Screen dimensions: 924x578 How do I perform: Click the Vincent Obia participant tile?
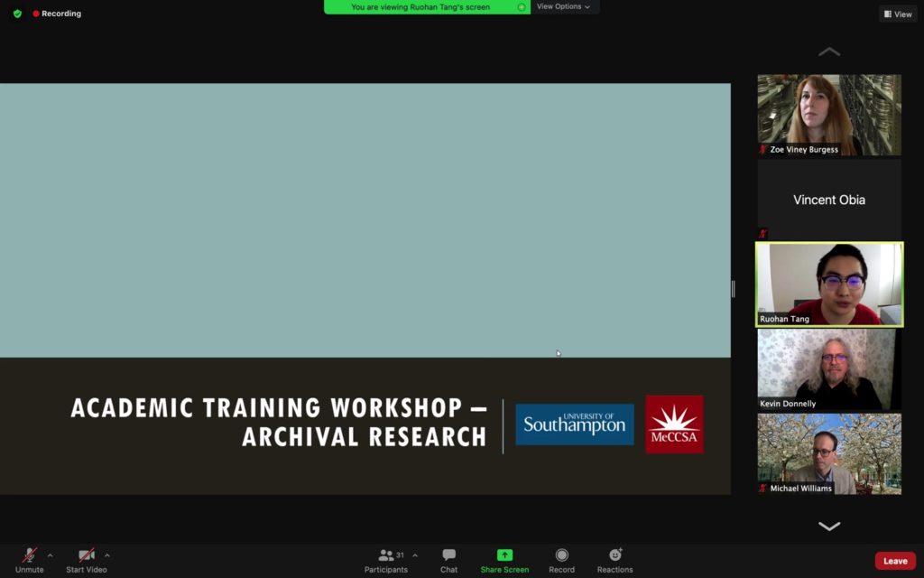828,200
